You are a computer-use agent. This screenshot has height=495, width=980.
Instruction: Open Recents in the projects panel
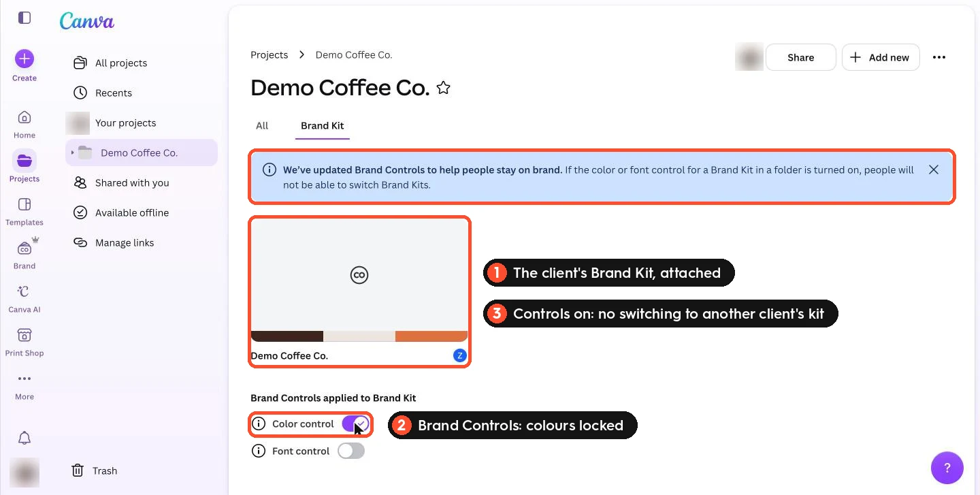[142, 93]
